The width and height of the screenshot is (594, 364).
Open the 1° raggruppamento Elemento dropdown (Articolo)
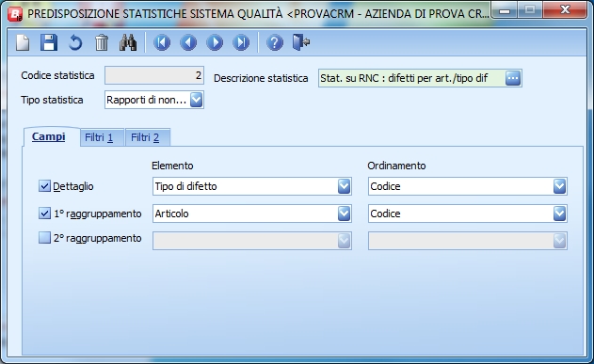coord(344,214)
